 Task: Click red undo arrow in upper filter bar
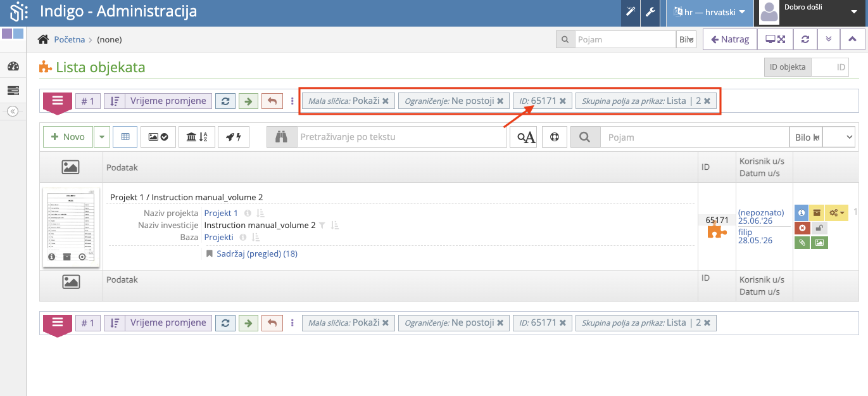(272, 101)
